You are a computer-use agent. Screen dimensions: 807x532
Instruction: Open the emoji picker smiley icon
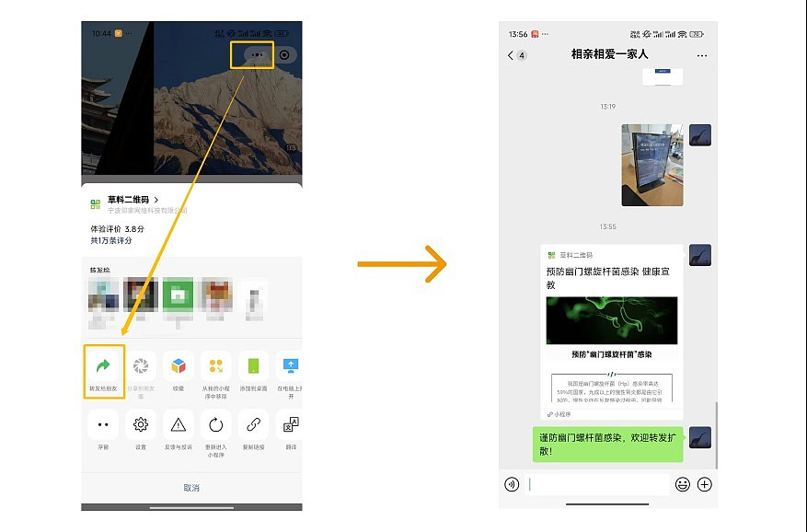tap(682, 484)
